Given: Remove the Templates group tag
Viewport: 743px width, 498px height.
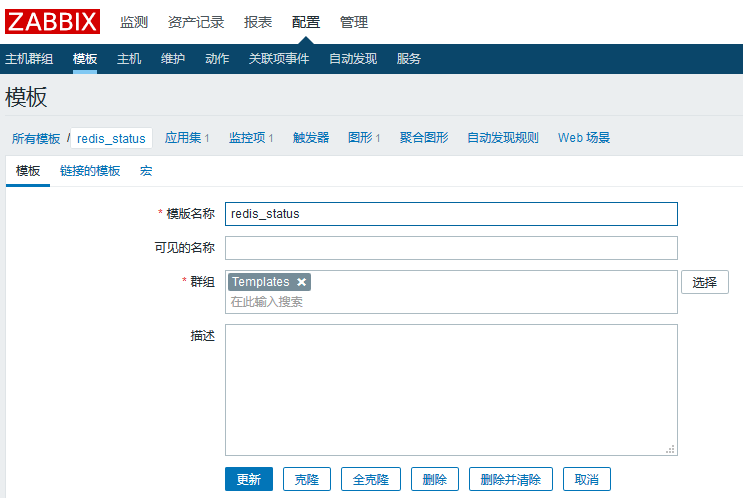Looking at the screenshot, I should click(302, 282).
